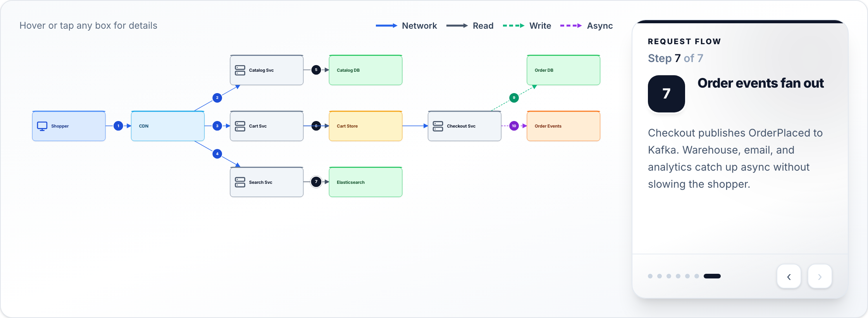868x318 pixels.
Task: Click the next step right chevron button
Action: coord(820,277)
